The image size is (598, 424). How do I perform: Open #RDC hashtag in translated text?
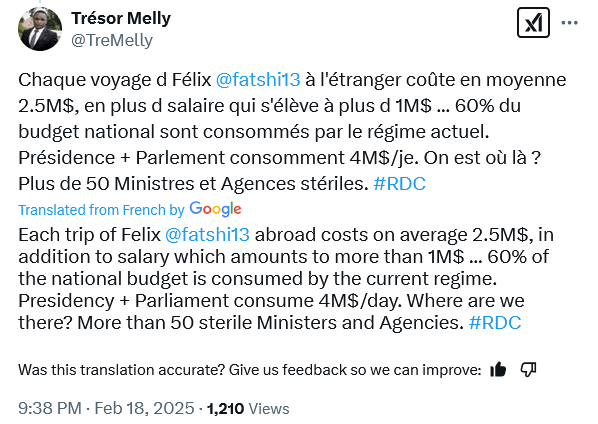pos(495,323)
